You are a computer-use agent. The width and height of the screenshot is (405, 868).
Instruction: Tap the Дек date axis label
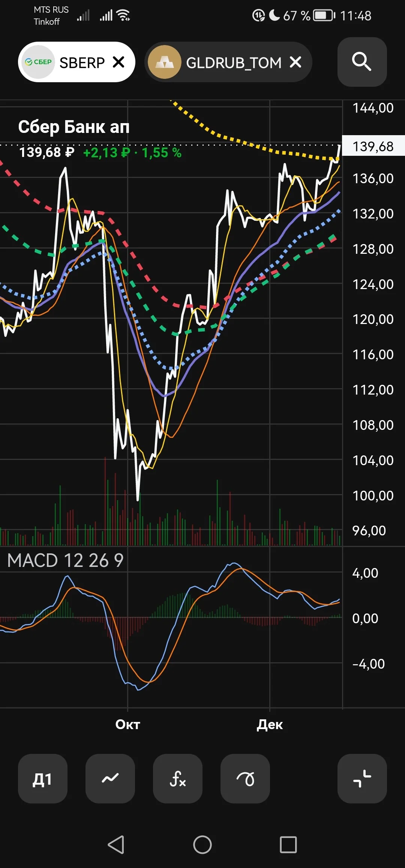[x=270, y=724]
